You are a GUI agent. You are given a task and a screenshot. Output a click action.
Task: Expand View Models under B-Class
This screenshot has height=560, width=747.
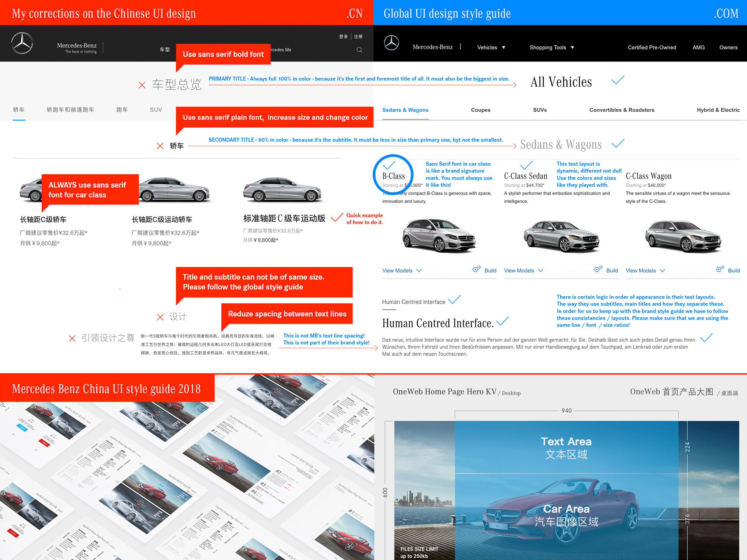402,271
